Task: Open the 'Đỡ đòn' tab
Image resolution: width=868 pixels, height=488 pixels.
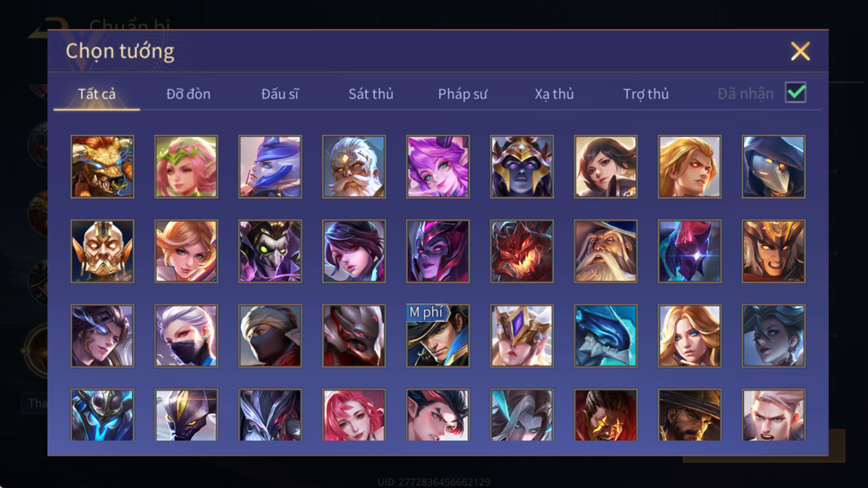Action: (x=188, y=94)
